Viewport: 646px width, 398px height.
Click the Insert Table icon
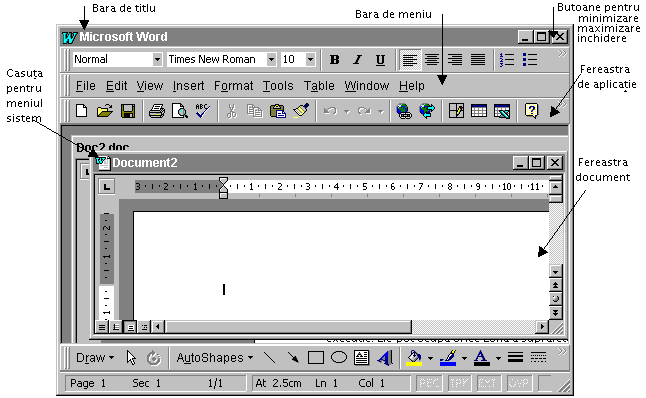click(x=478, y=111)
